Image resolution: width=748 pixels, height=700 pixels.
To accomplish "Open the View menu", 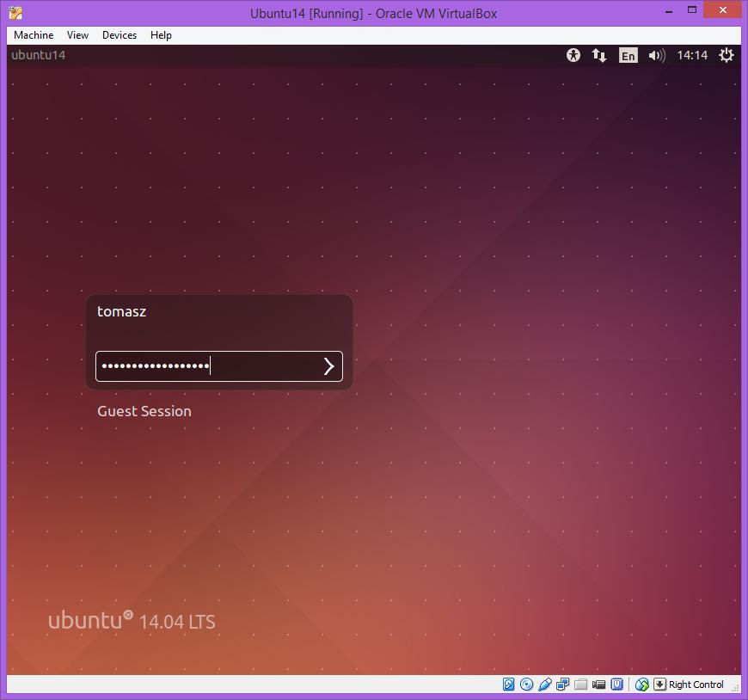I will (77, 35).
